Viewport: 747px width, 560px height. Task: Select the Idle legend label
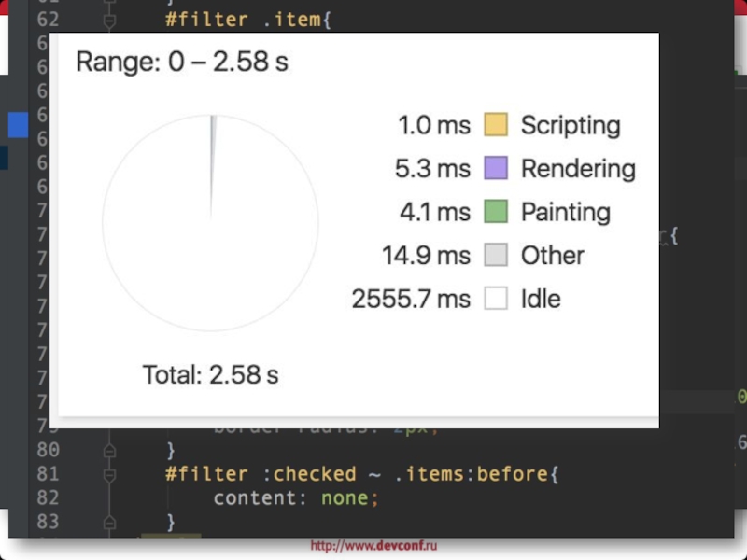click(x=541, y=299)
